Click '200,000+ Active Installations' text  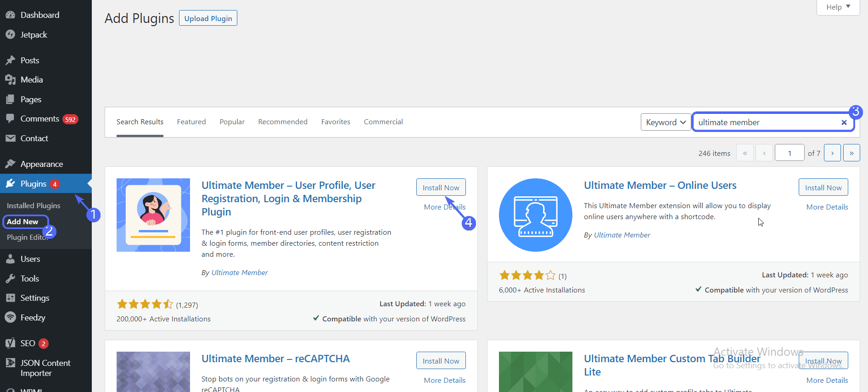tap(163, 319)
